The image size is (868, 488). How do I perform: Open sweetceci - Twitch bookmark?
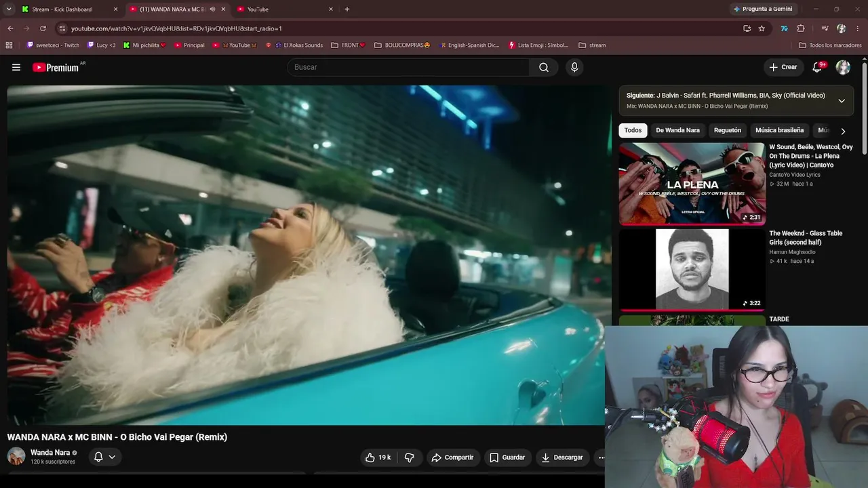pos(53,45)
